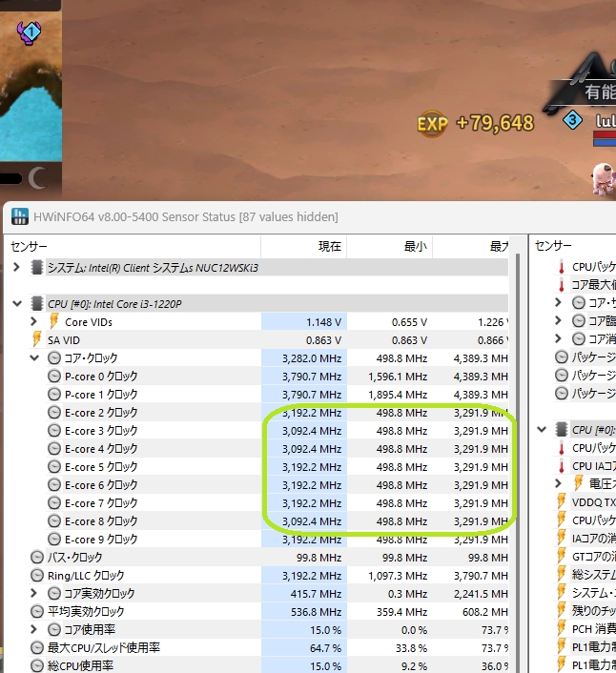Click the thermometer icon beside CPU IAコア
The image size is (616, 673).
(x=562, y=466)
